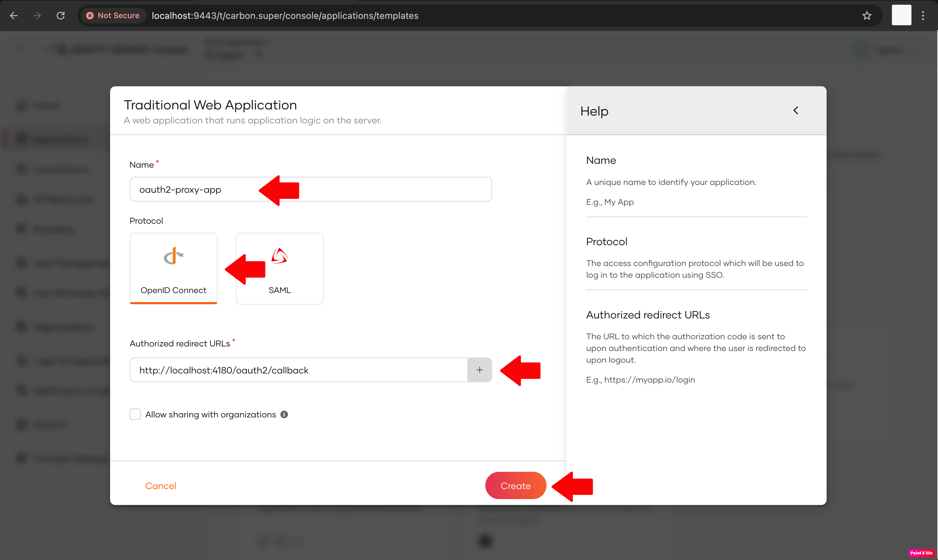Enable Allow sharing with organizations checkbox
The height and width of the screenshot is (560, 938).
[135, 414]
